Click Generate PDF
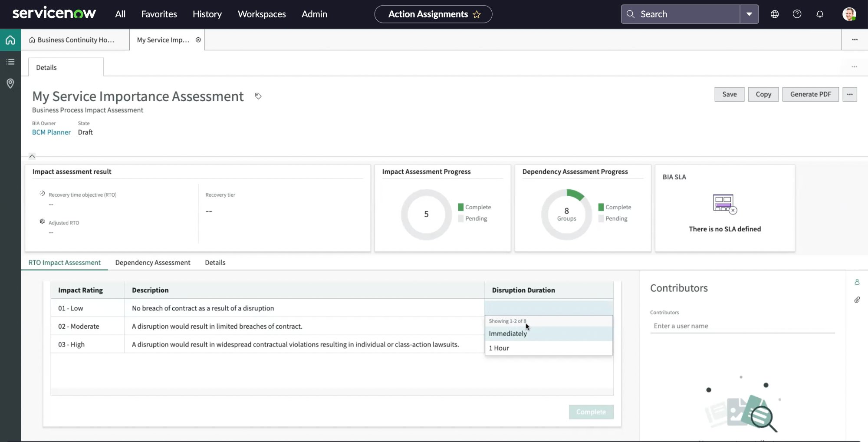The image size is (868, 442). coord(811,94)
